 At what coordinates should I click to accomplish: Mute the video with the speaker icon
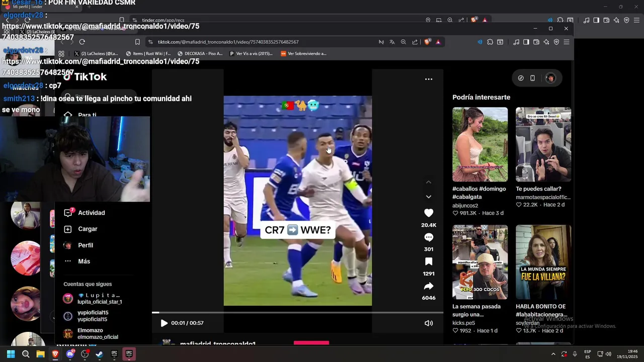pyautogui.click(x=429, y=323)
